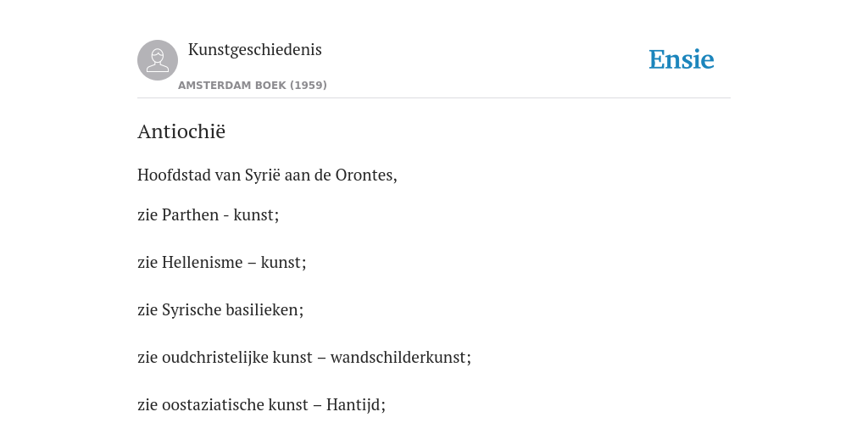Select the text Hoofdstad van Syrië aan de Orontes
The height and width of the screenshot is (434, 868).
pos(267,175)
